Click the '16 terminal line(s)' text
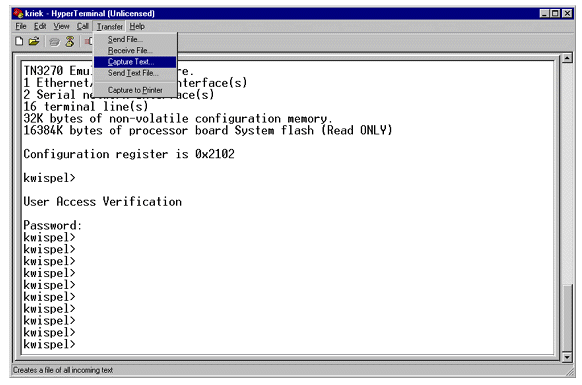 click(86, 107)
